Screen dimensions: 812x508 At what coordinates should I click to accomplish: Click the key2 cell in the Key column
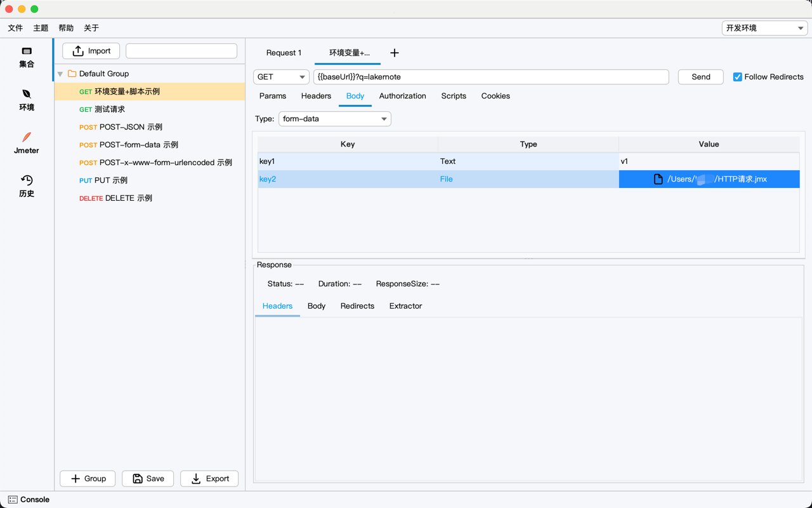pyautogui.click(x=348, y=179)
